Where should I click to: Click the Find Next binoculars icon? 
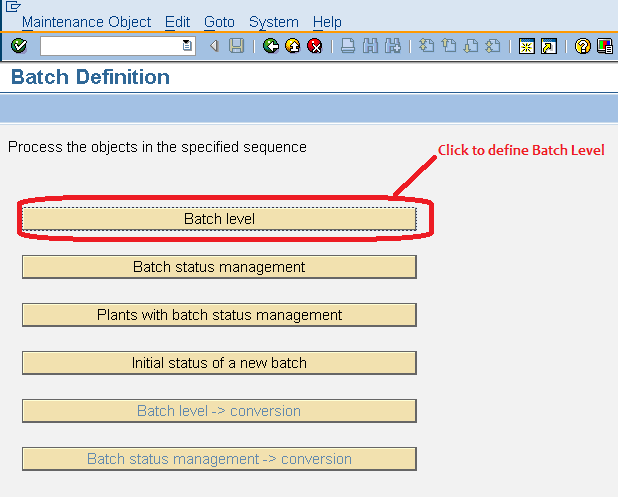click(x=393, y=46)
